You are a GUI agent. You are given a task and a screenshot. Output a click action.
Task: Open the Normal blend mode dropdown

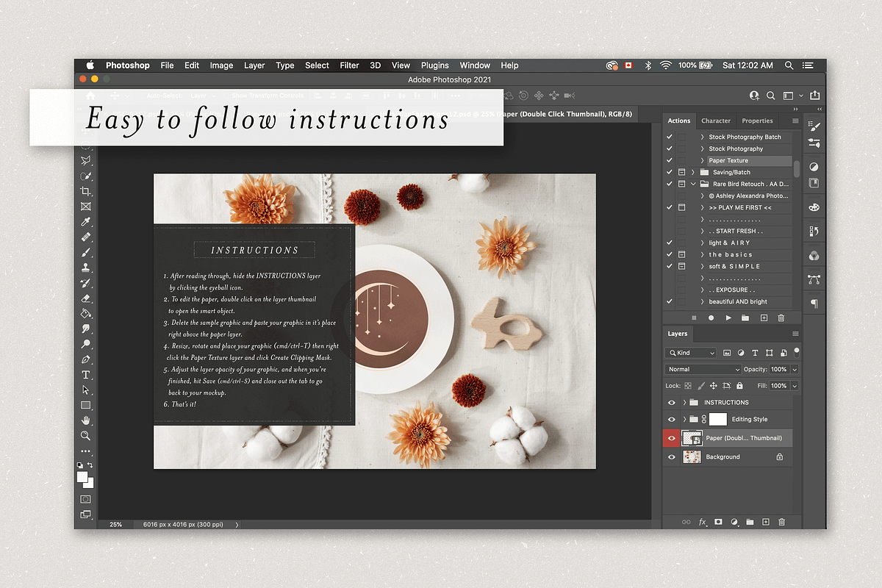pyautogui.click(x=703, y=369)
